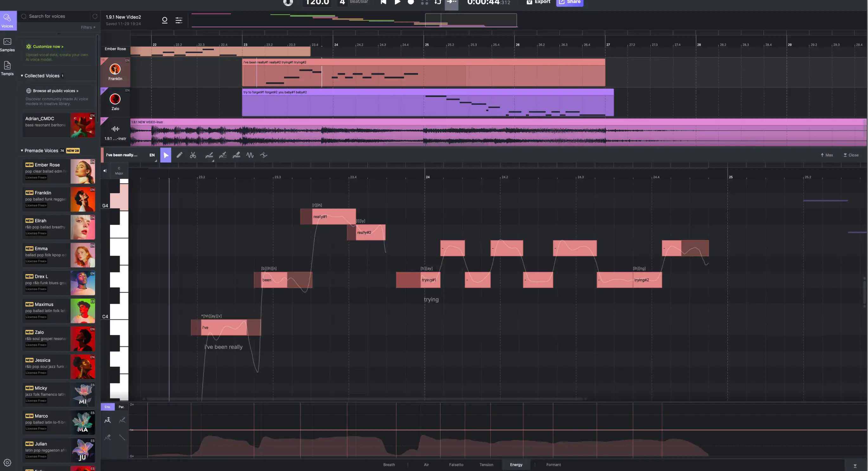Open the Samples panel in the left sidebar

(7, 44)
